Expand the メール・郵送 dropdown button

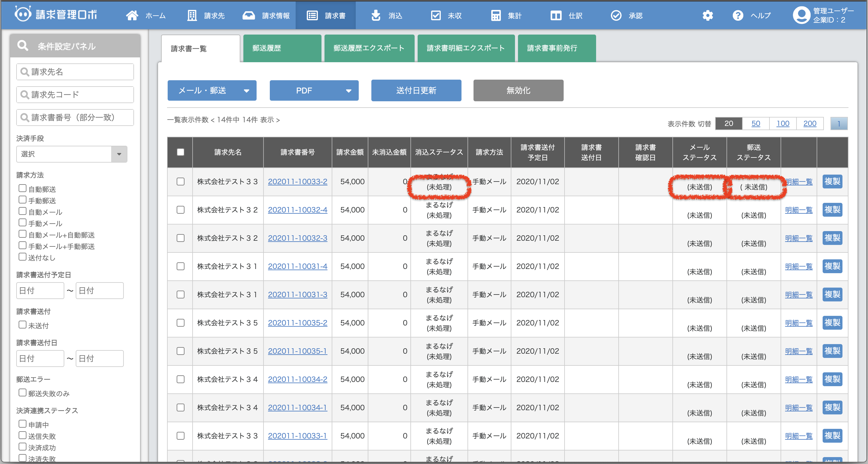click(x=212, y=90)
